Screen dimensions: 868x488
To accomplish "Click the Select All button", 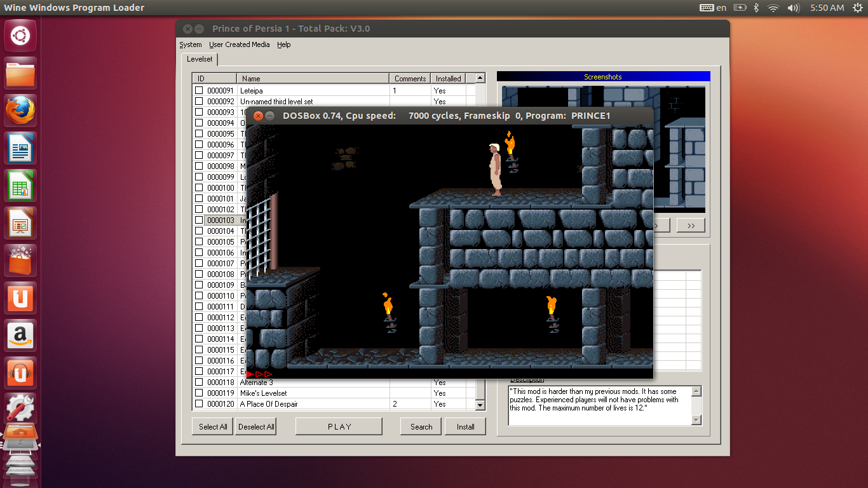I will click(213, 426).
